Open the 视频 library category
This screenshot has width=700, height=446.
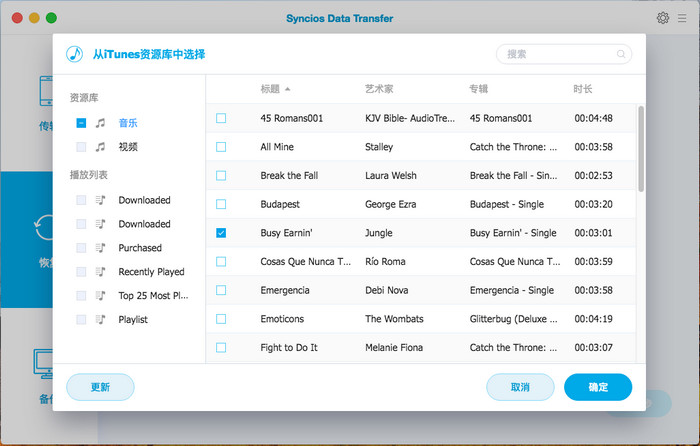(128, 146)
